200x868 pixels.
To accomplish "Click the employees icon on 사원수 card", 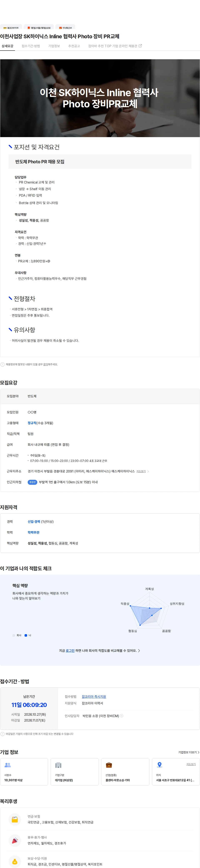I will pos(7,765).
